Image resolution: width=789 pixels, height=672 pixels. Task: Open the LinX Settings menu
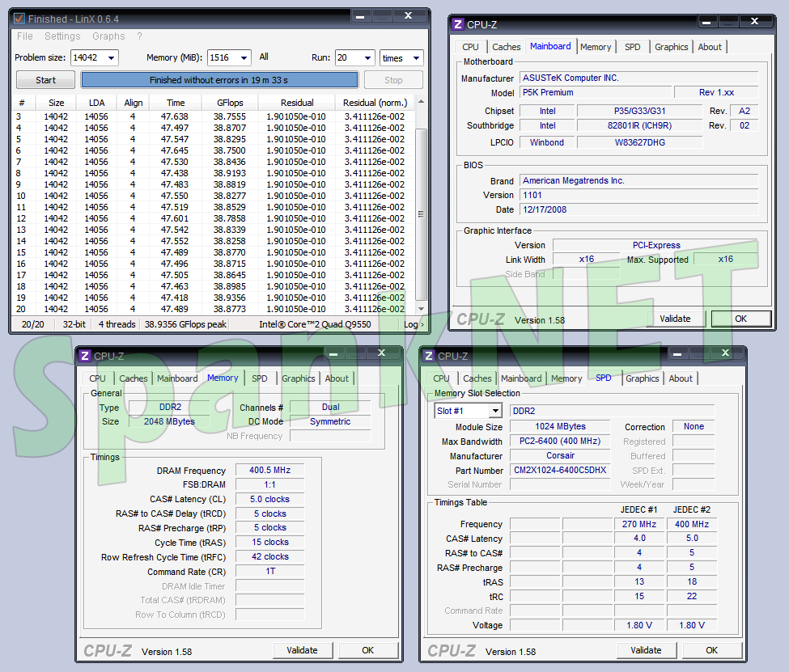pyautogui.click(x=62, y=36)
